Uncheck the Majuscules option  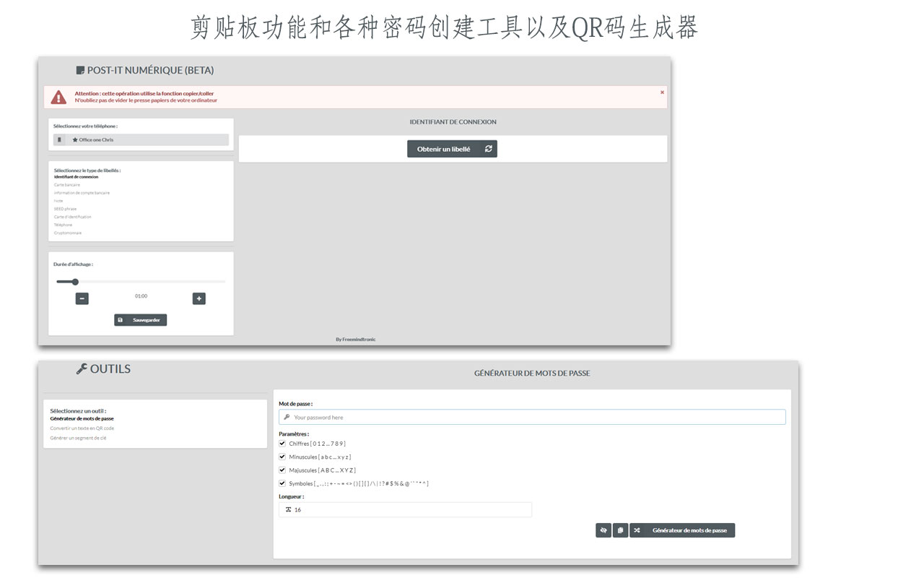click(x=282, y=470)
